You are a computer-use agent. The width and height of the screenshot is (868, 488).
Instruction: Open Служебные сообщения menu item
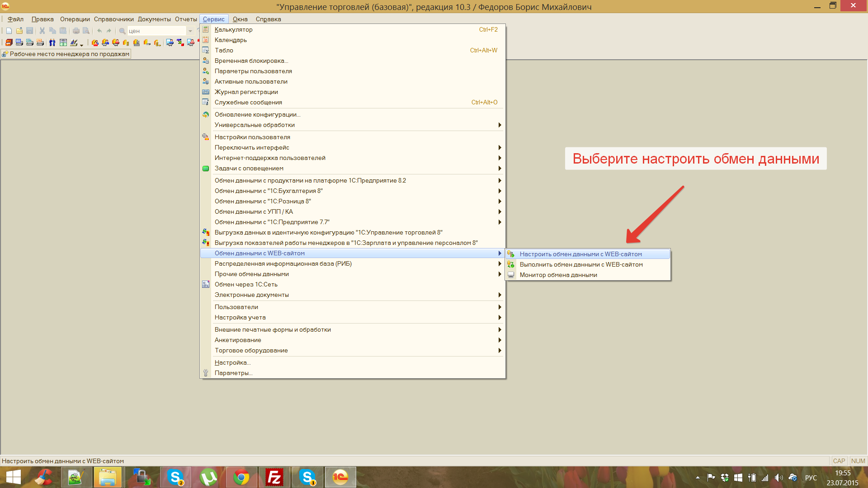(352, 102)
